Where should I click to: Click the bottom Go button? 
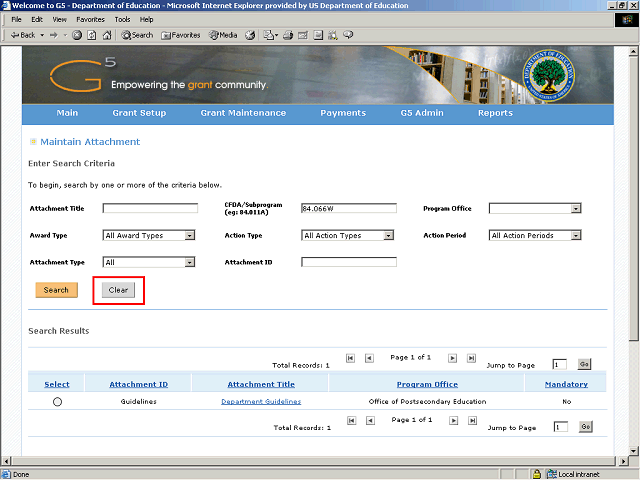(x=586, y=427)
